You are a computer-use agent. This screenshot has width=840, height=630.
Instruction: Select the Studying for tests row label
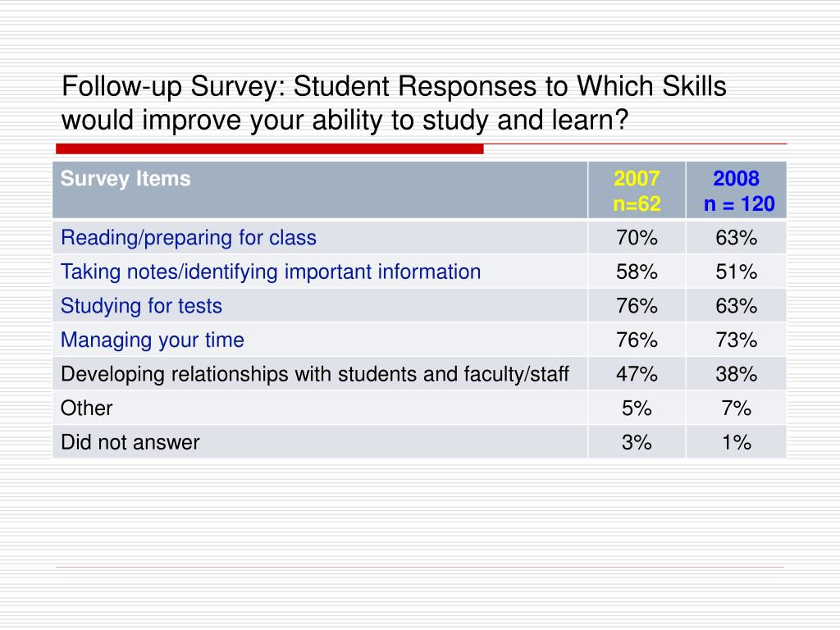(x=141, y=305)
